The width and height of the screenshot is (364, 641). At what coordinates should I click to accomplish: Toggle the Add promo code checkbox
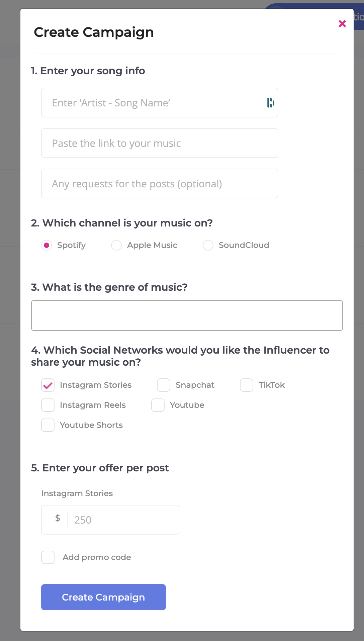[x=48, y=557]
